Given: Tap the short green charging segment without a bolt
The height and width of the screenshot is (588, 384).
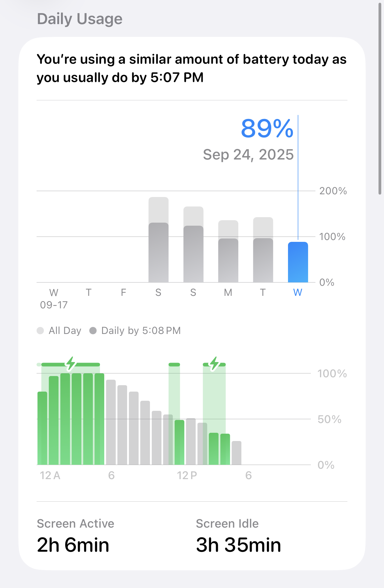Looking at the screenshot, I should coord(174,364).
